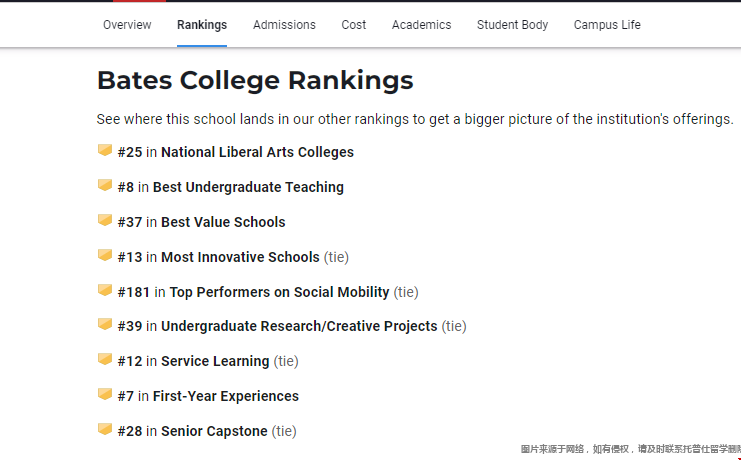Screen dimensions: 741x460
Task: Open National Liberal Arts Colleges ranking link
Action: (257, 152)
